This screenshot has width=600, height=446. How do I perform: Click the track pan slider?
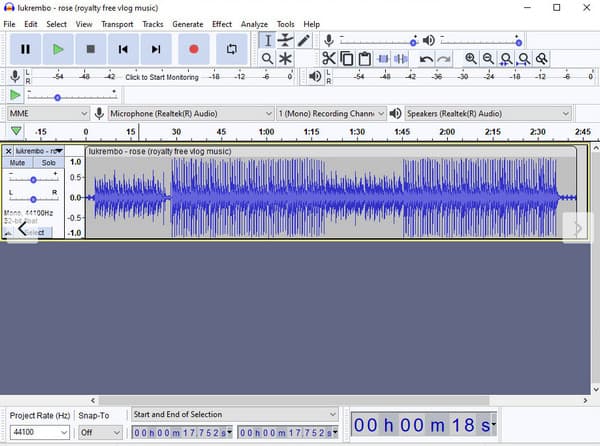coord(34,199)
